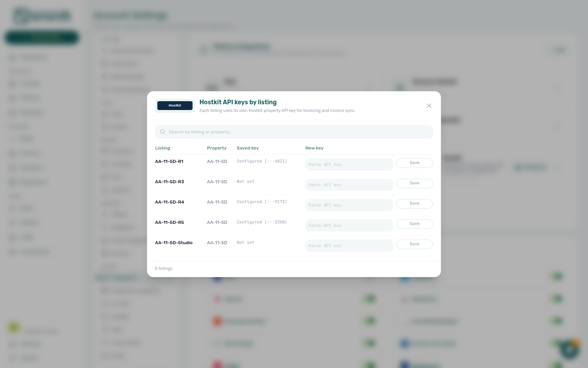Close the Hostkit API keys dialog
Viewport: 588px width, 368px height.
(429, 106)
